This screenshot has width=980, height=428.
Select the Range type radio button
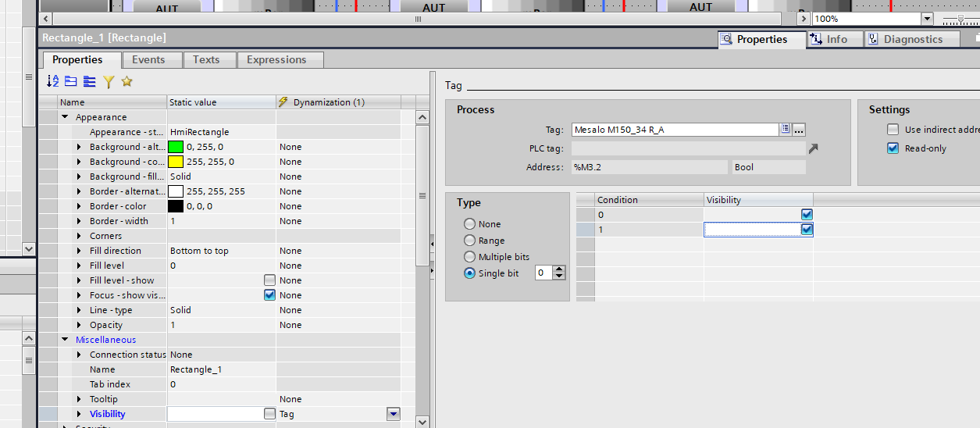tap(469, 241)
